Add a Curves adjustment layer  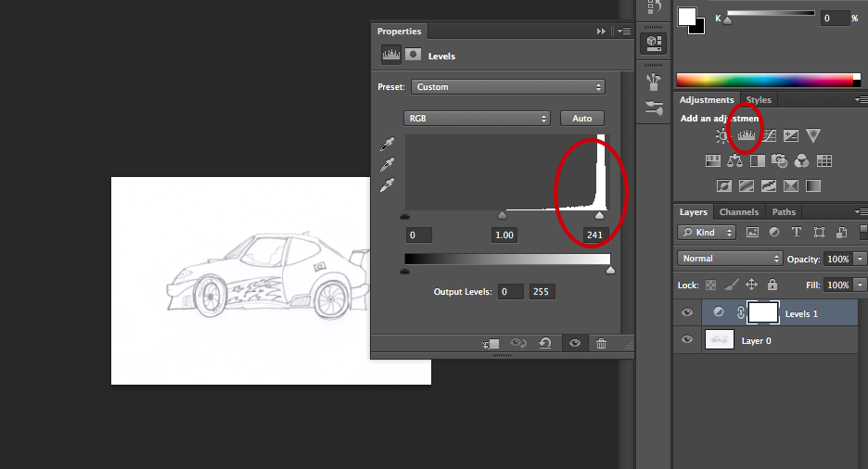click(x=769, y=135)
